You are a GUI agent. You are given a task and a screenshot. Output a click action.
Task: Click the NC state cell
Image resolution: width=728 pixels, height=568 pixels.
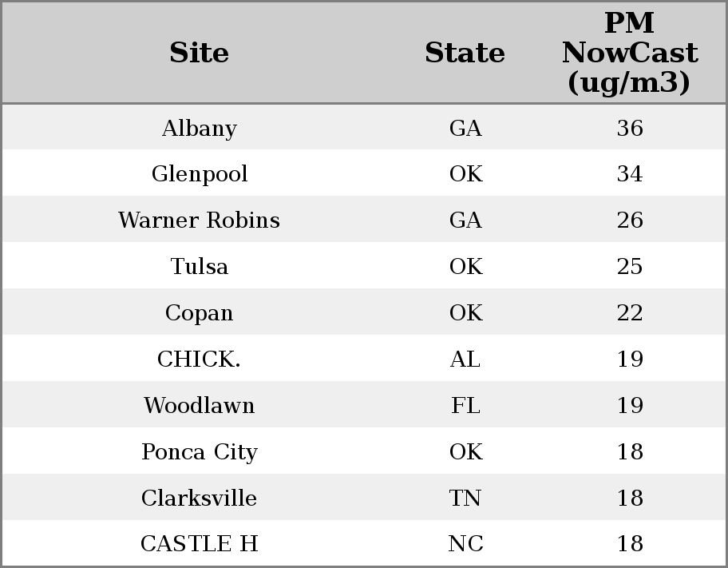(465, 544)
